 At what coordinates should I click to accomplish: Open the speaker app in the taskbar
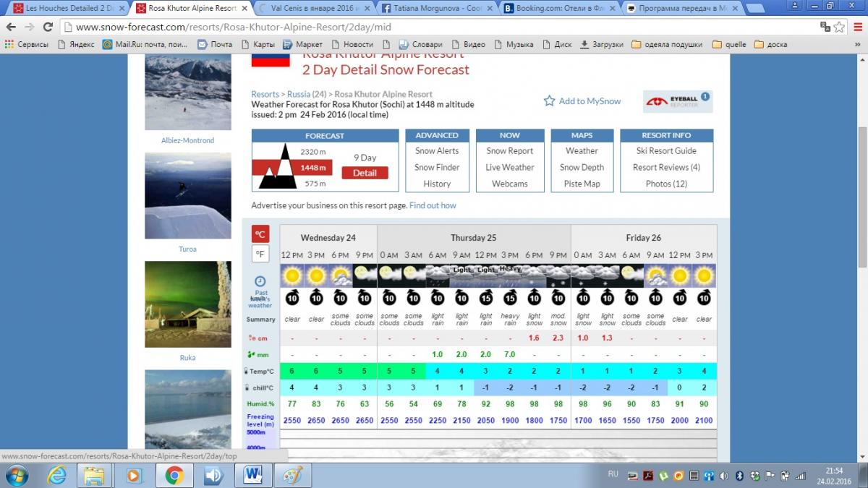click(x=213, y=475)
